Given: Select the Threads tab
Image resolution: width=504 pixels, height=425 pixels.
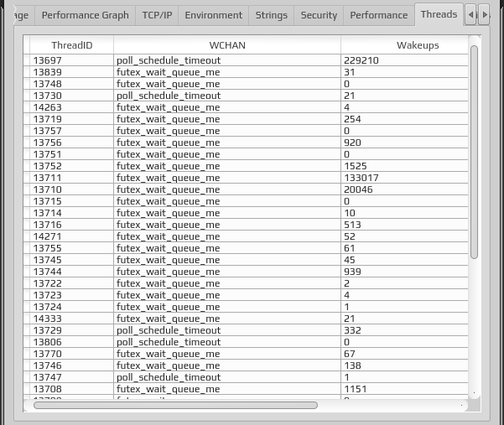Looking at the screenshot, I should pos(439,14).
